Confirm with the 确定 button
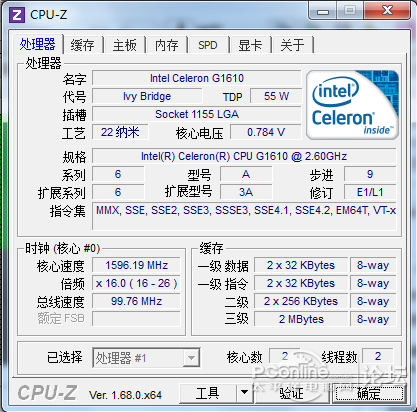 coord(369,393)
